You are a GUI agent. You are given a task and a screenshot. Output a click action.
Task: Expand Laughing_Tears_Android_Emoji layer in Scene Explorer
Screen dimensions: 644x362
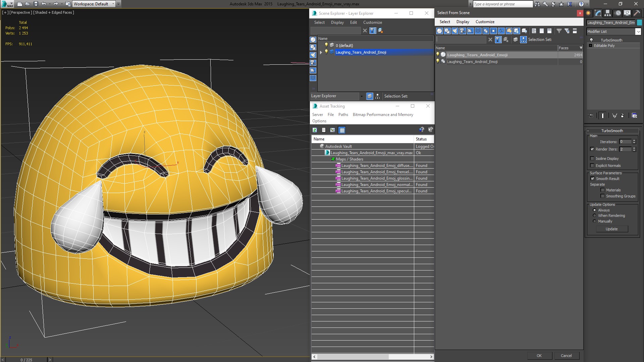pos(321,52)
